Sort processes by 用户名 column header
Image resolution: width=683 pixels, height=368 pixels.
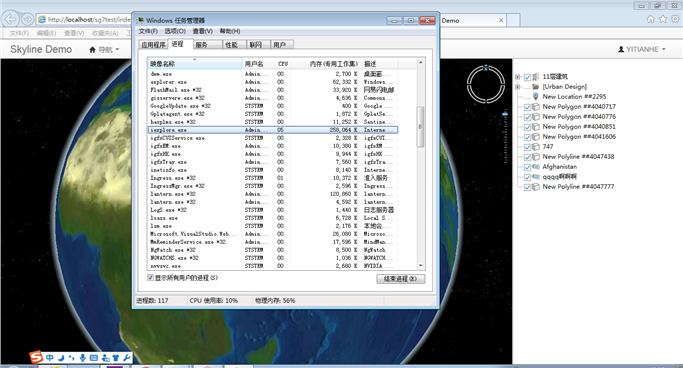point(258,64)
